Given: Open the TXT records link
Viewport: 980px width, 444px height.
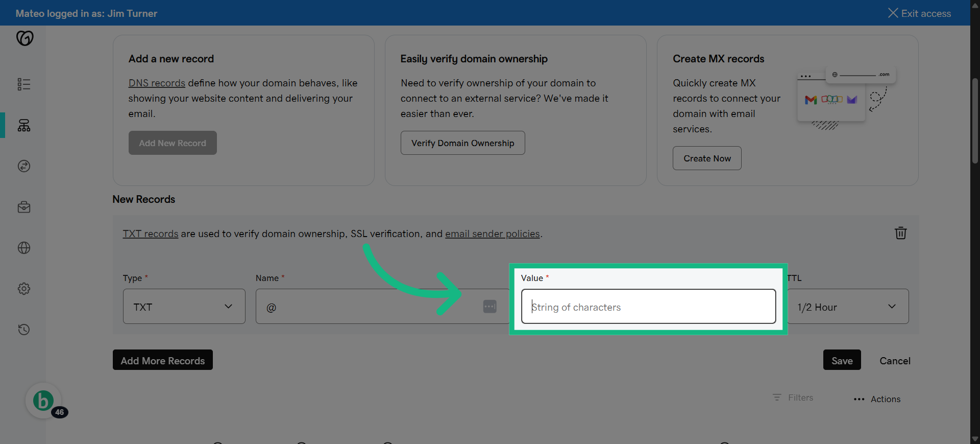Looking at the screenshot, I should (x=151, y=233).
